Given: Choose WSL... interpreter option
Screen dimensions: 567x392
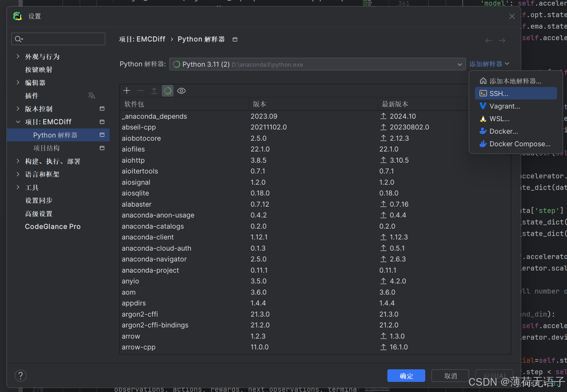Looking at the screenshot, I should [516, 119].
